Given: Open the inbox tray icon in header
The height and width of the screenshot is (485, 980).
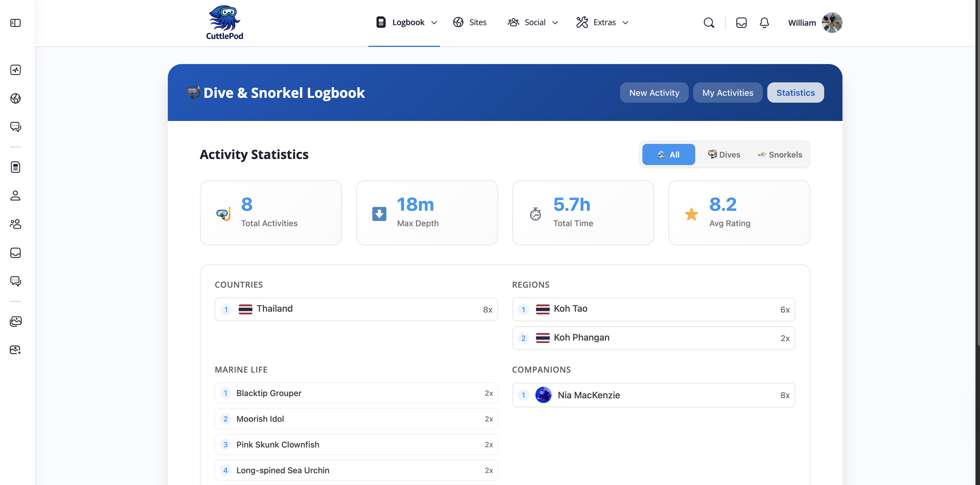Looking at the screenshot, I should click(x=741, y=23).
